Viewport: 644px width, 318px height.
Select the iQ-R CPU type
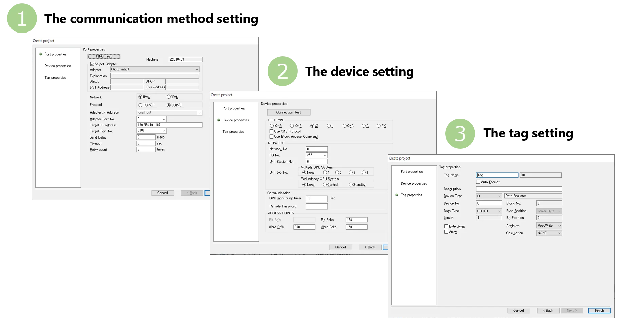272,126
